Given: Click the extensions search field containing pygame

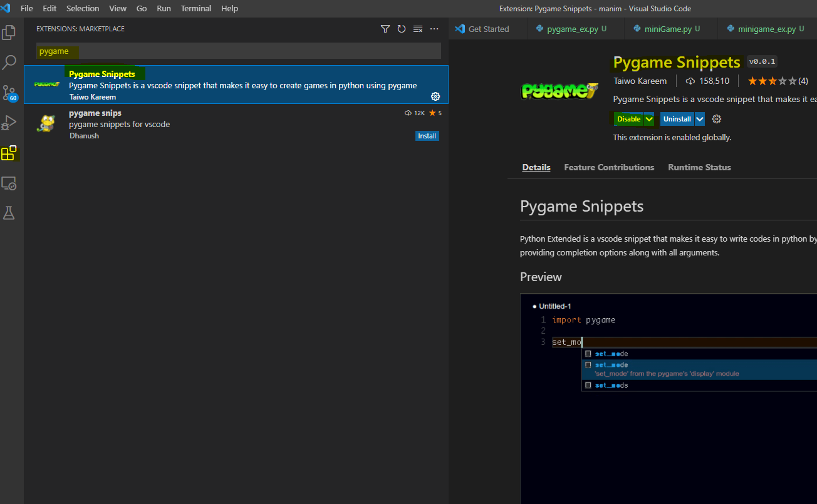Looking at the screenshot, I should [x=238, y=51].
